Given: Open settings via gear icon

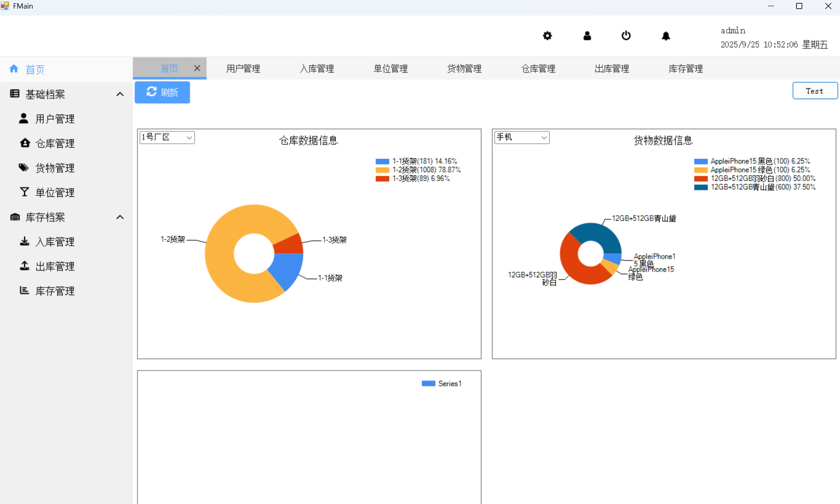Looking at the screenshot, I should [x=547, y=36].
